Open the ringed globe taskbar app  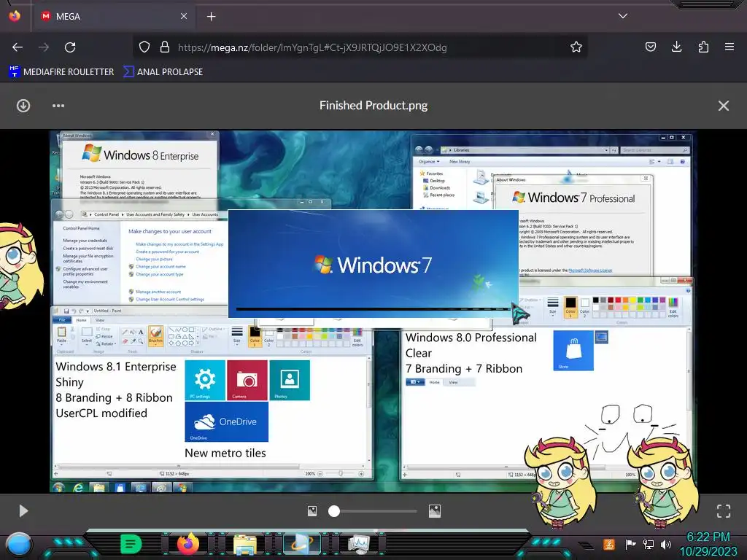(302, 544)
